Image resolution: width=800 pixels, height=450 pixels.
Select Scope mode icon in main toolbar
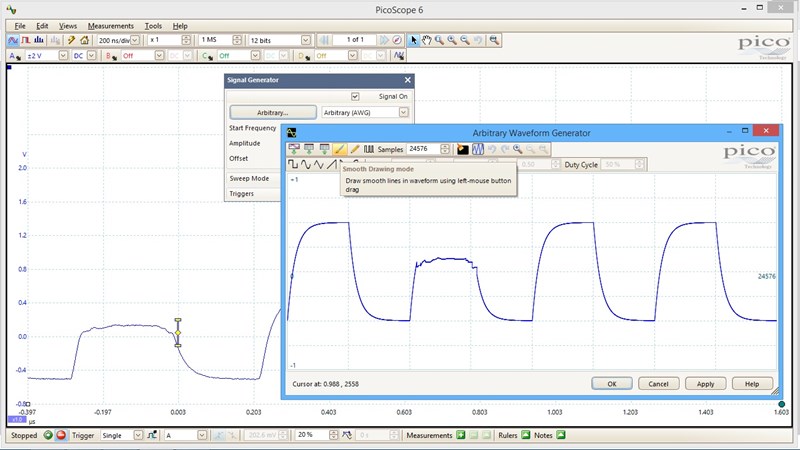(13, 40)
